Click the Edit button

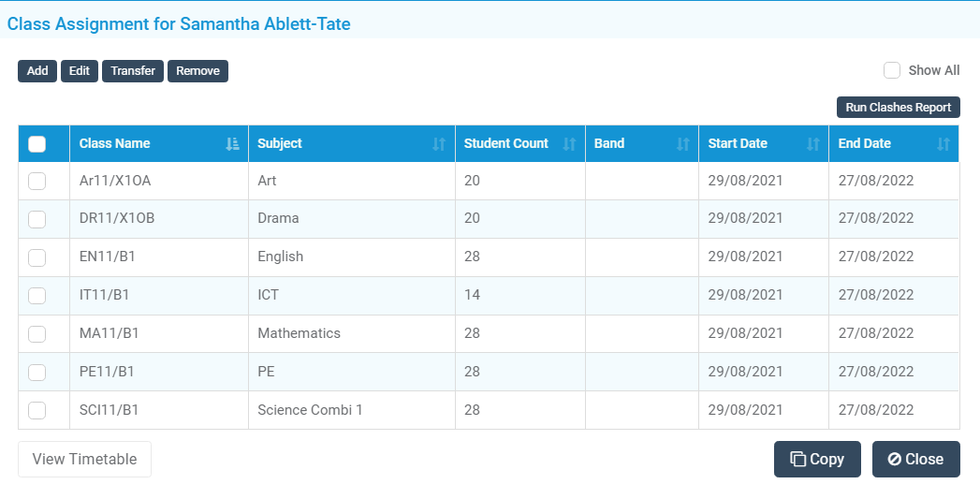click(x=80, y=71)
